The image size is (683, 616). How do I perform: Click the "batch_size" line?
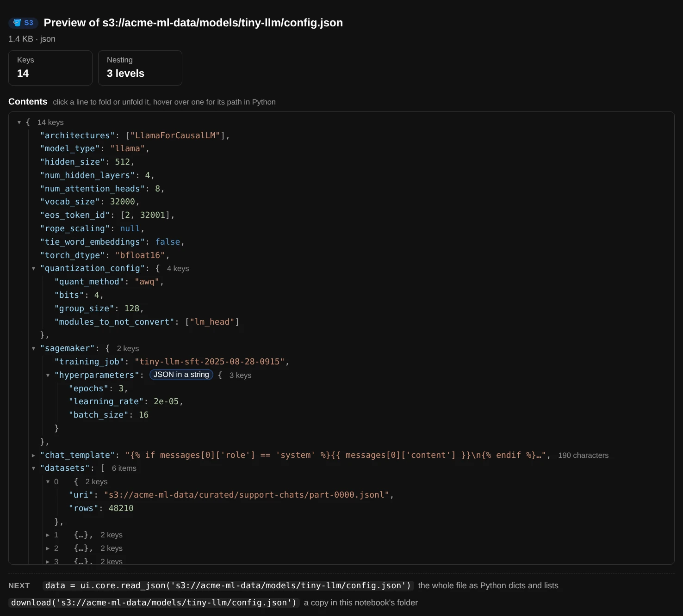[x=109, y=415]
